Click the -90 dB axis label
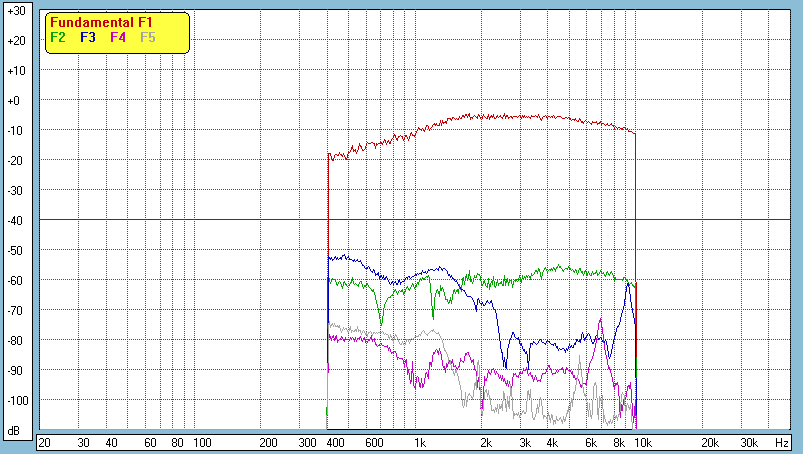The image size is (803, 454). (x=15, y=371)
